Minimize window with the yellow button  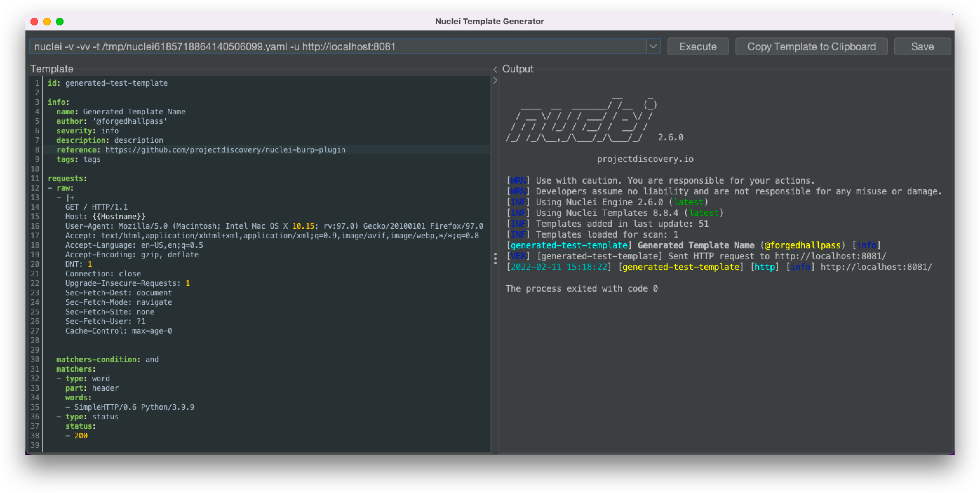click(x=47, y=22)
